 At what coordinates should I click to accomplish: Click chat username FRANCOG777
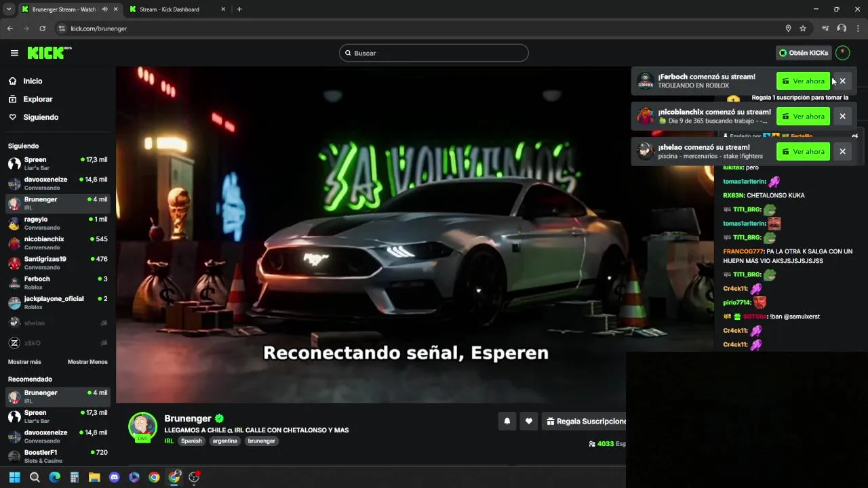coord(743,251)
